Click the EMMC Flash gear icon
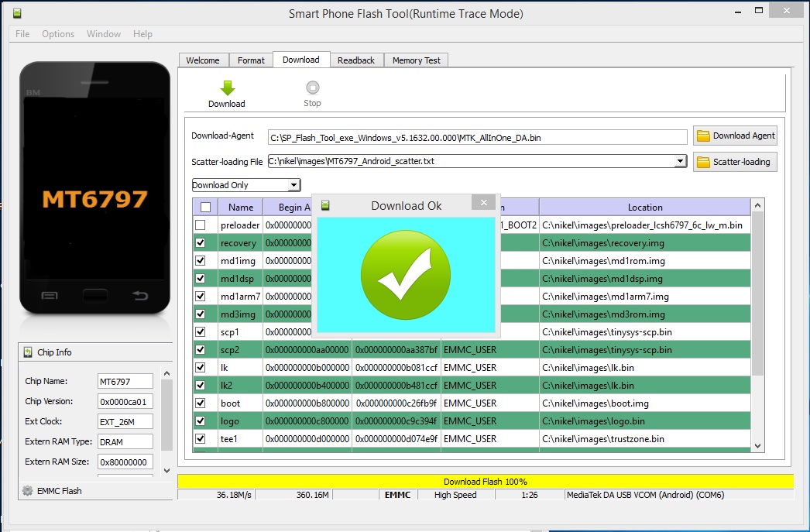This screenshot has width=810, height=532. click(27, 491)
